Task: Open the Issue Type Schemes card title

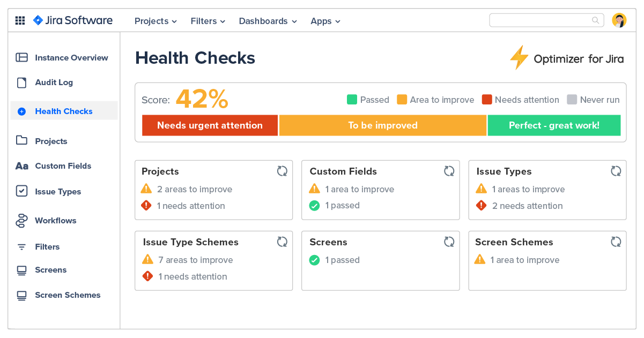Action: coord(191,242)
